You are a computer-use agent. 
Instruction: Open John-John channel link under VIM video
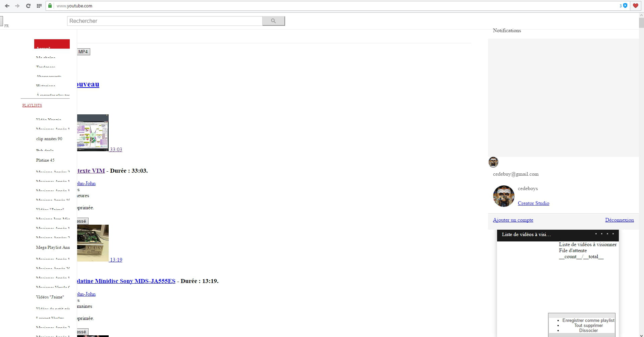[x=86, y=183]
